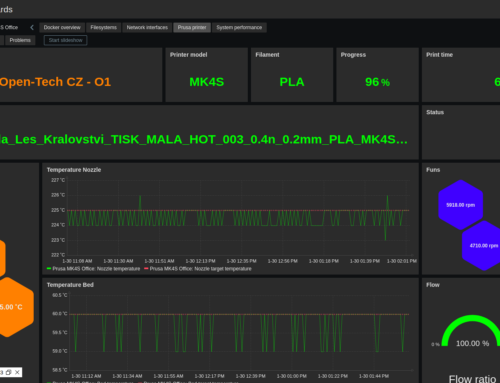Click the 1-30 11:12 AM bed time label
The height and width of the screenshot is (383, 500).
(86, 376)
